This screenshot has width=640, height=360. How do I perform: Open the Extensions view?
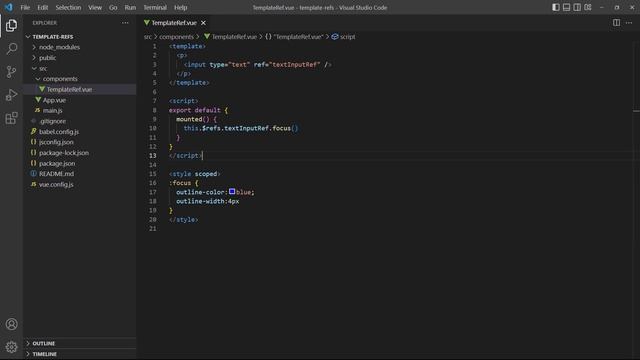pos(11,118)
